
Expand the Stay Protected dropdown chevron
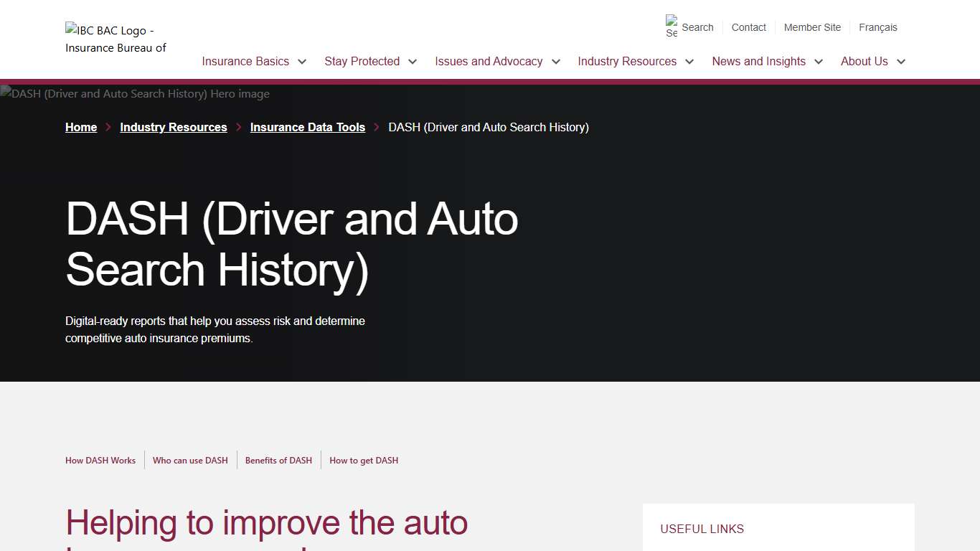pyautogui.click(x=413, y=62)
